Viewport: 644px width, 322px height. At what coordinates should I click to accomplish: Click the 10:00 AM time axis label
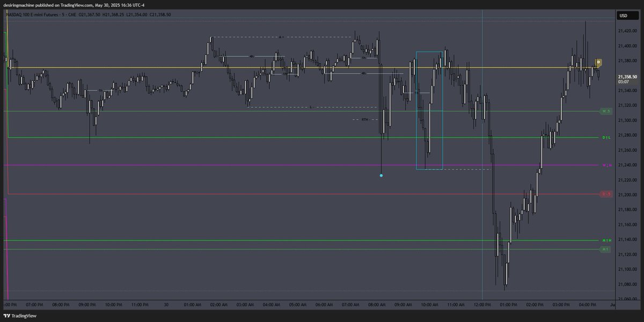point(429,305)
